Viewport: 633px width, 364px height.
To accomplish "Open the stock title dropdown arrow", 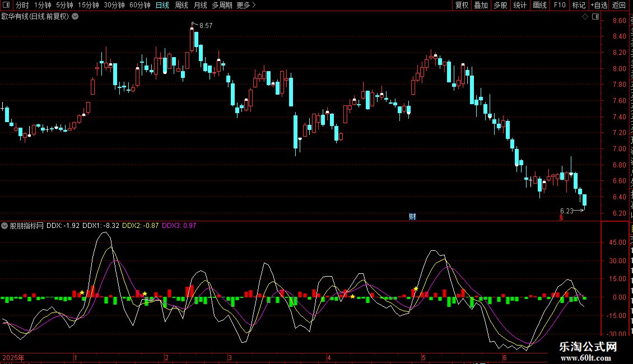I will coord(75,17).
